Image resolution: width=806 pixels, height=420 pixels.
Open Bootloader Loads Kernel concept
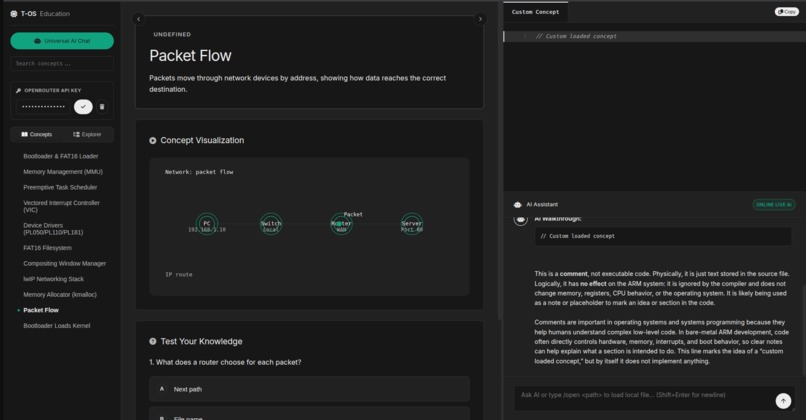point(57,326)
